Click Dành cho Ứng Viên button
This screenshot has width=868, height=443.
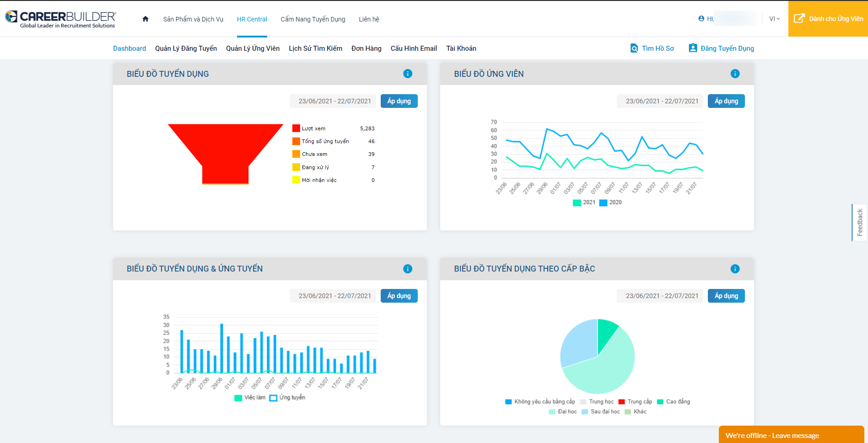click(x=828, y=18)
